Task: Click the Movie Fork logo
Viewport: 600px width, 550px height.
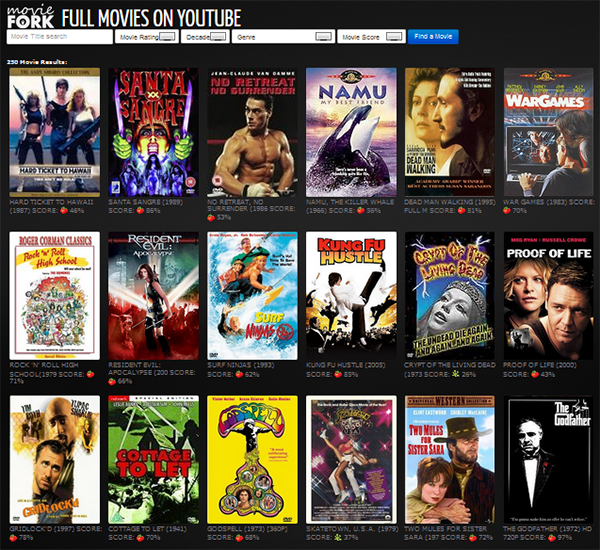Action: coord(29,15)
